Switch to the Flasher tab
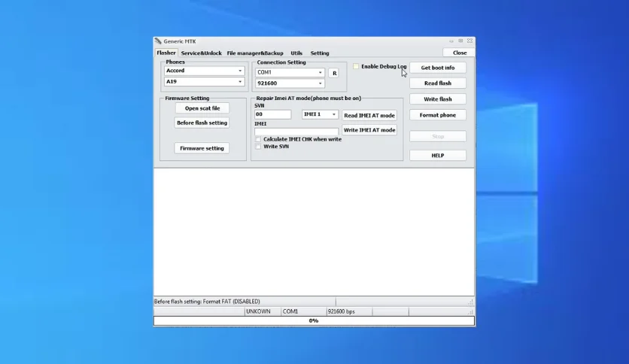 (x=166, y=53)
